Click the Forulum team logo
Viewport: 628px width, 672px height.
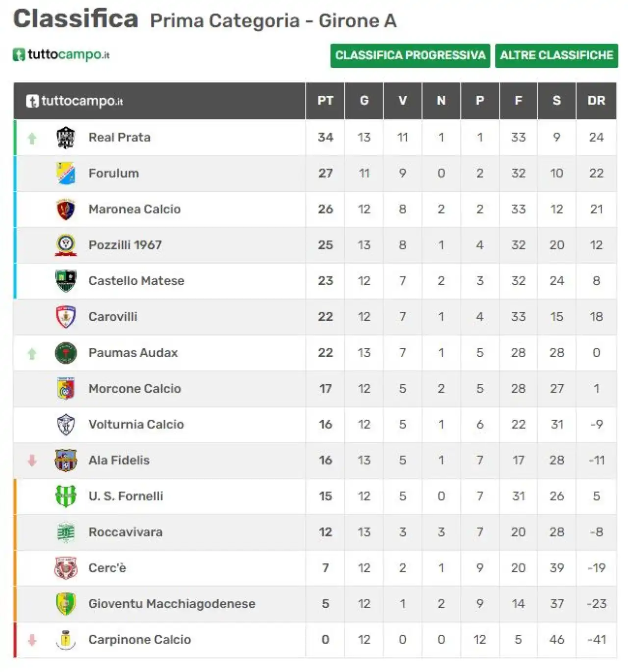click(65, 173)
